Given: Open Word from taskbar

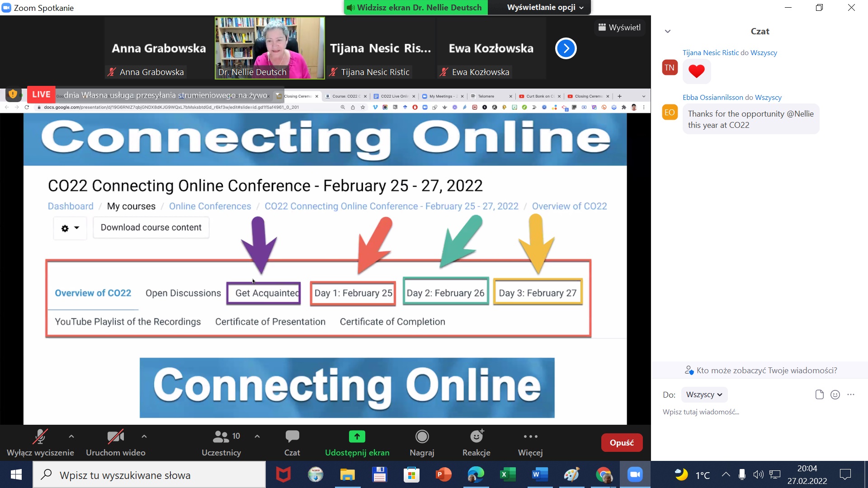Looking at the screenshot, I should (540, 475).
